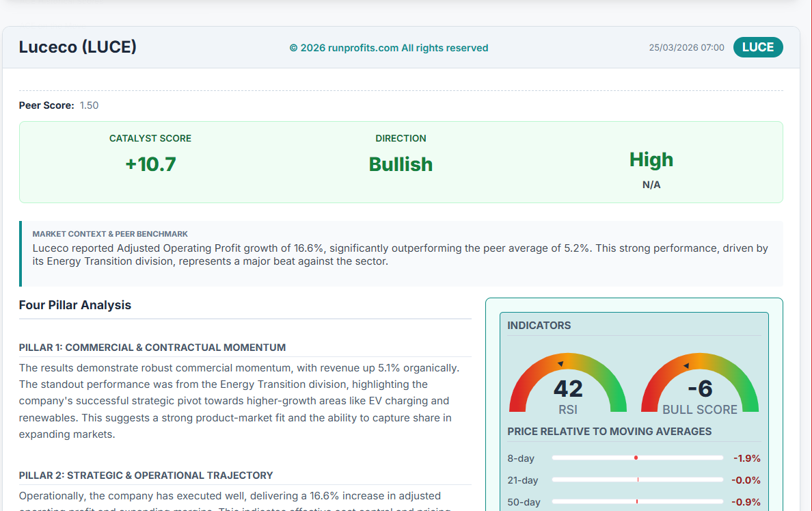Click the Peer Score value 1.50
The height and width of the screenshot is (511, 812).
[89, 105]
